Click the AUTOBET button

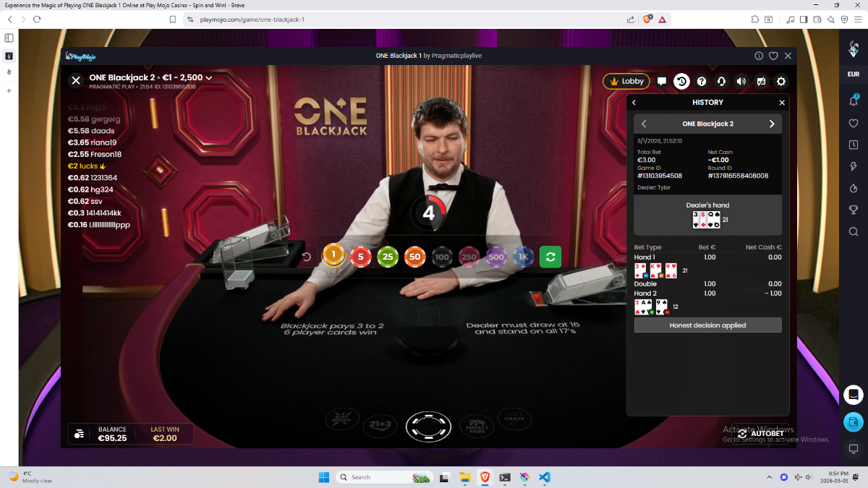pyautogui.click(x=761, y=434)
